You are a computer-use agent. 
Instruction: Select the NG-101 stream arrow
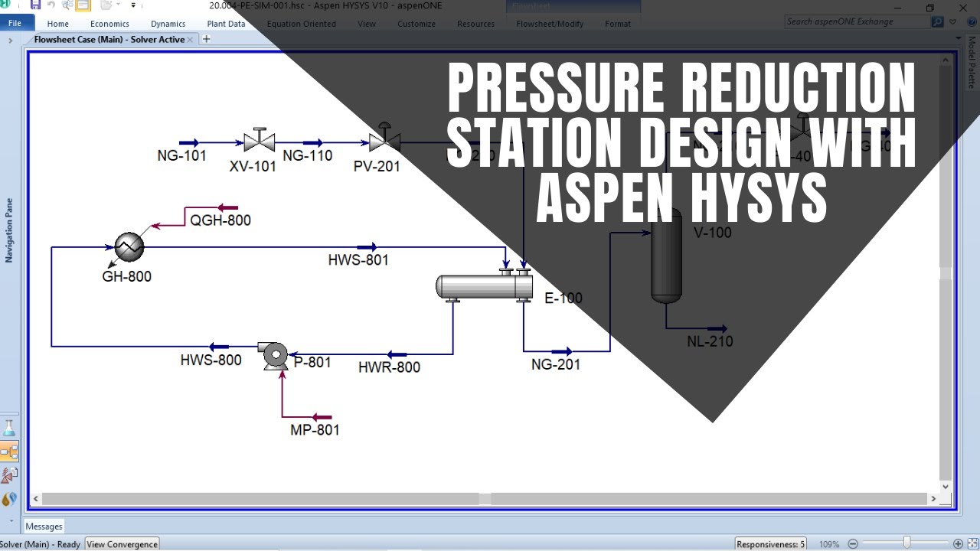(189, 142)
